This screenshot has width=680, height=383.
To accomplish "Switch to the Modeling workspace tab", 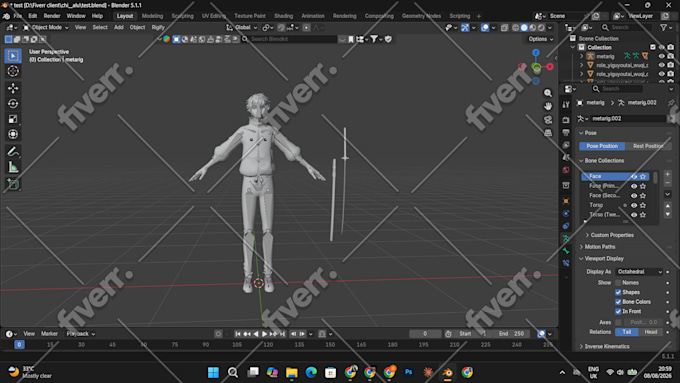I will tap(152, 16).
